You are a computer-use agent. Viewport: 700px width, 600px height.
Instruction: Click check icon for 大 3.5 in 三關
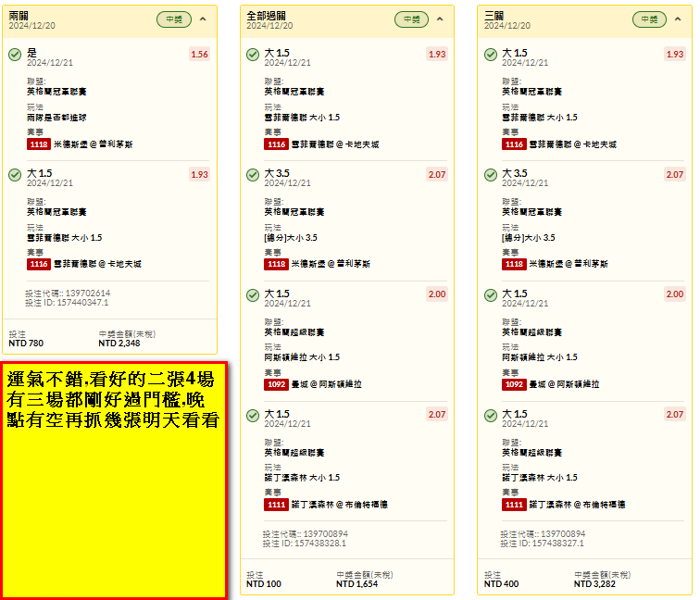pos(491,175)
